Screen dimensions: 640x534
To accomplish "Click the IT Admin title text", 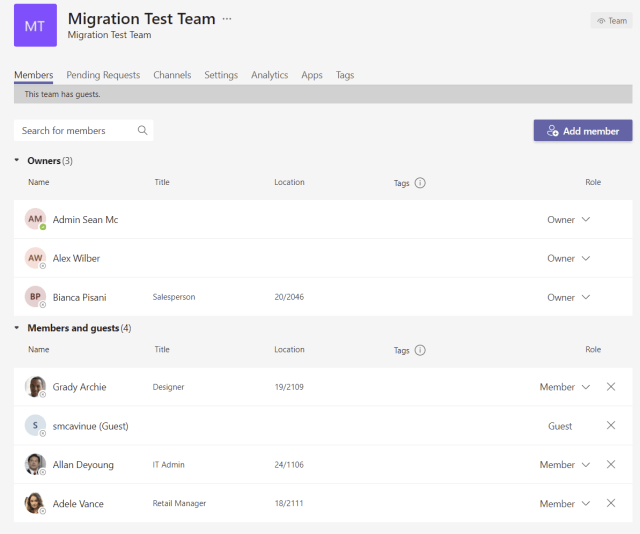I will point(169,465).
